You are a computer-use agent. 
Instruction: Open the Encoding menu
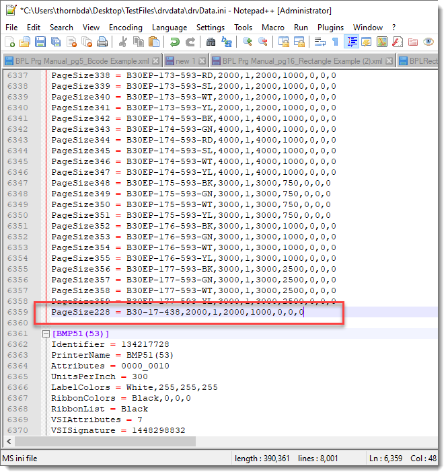(126, 28)
